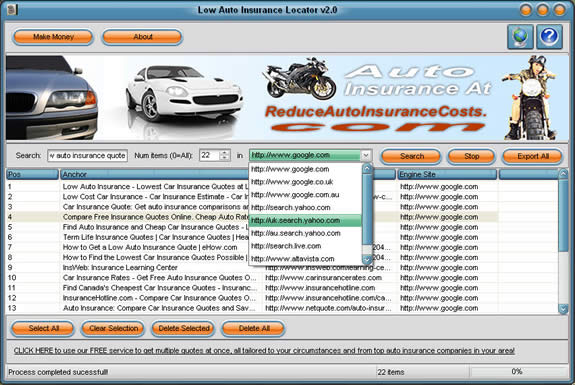Image resolution: width=575 pixels, height=385 pixels.
Task: Click the results table scrollbar thumb
Action: pos(563,215)
